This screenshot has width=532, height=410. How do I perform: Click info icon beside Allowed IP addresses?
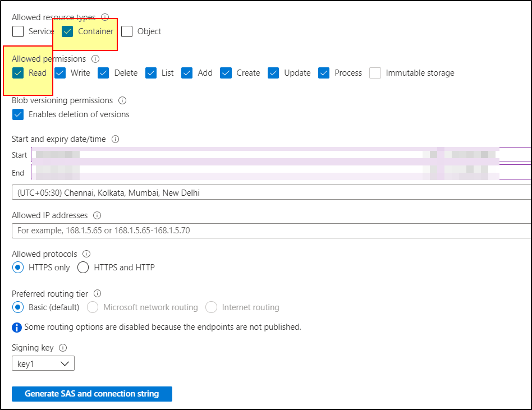coord(97,215)
